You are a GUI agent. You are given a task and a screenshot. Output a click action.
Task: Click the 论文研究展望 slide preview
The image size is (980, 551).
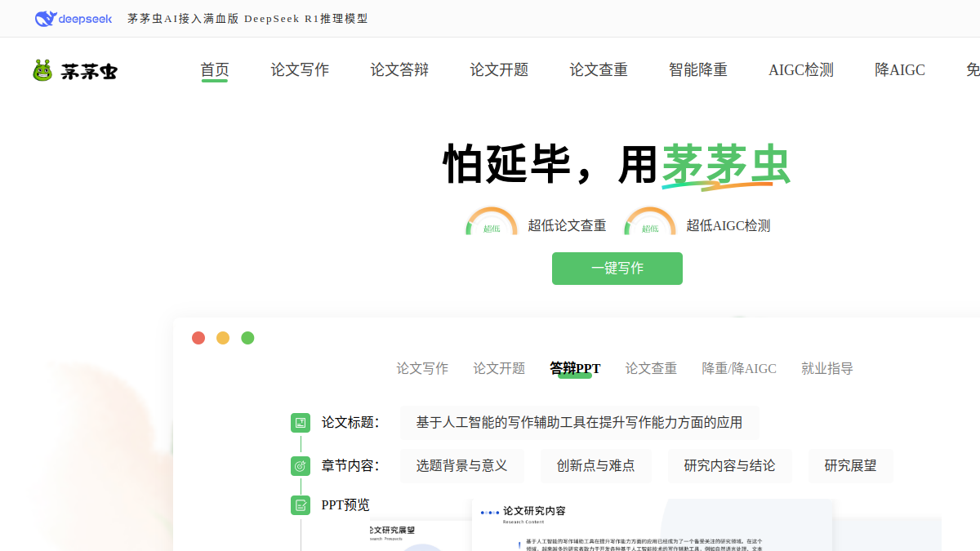tap(421, 535)
